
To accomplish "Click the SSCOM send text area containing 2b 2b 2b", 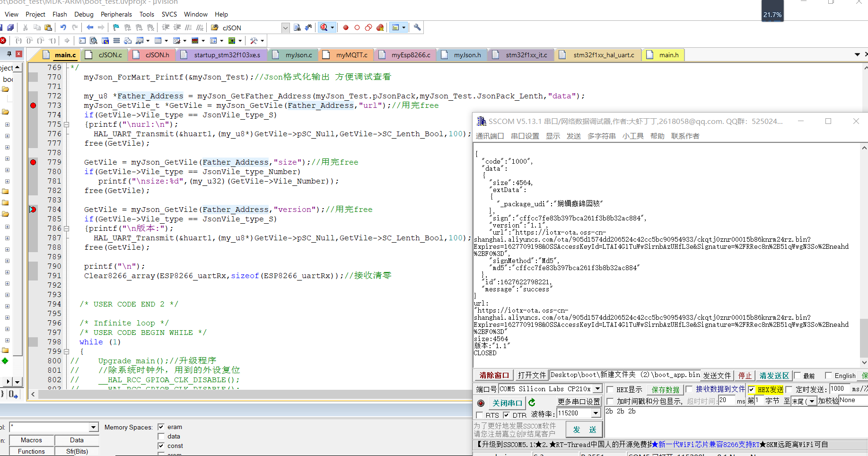I will [736, 422].
